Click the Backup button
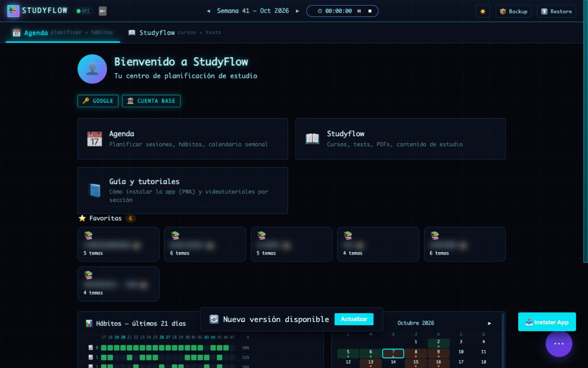This screenshot has width=588, height=368. (513, 11)
